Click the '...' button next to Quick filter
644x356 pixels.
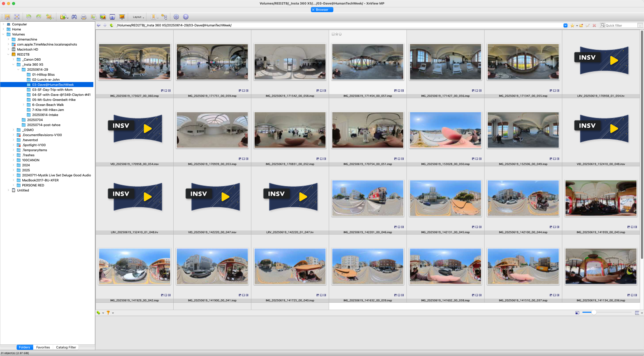point(640,25)
